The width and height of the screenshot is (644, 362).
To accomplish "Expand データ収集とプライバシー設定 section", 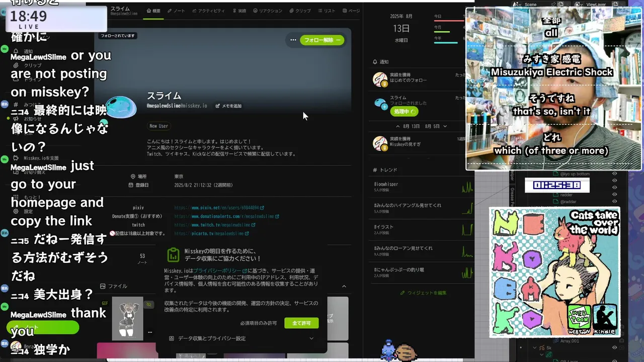I will point(242,338).
